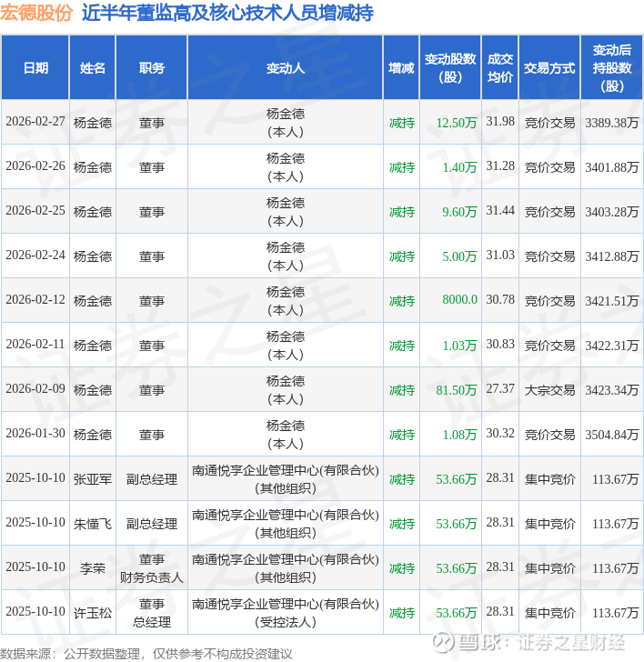644x662 pixels.
Task: Click average price 31.44
Action: pyautogui.click(x=500, y=211)
